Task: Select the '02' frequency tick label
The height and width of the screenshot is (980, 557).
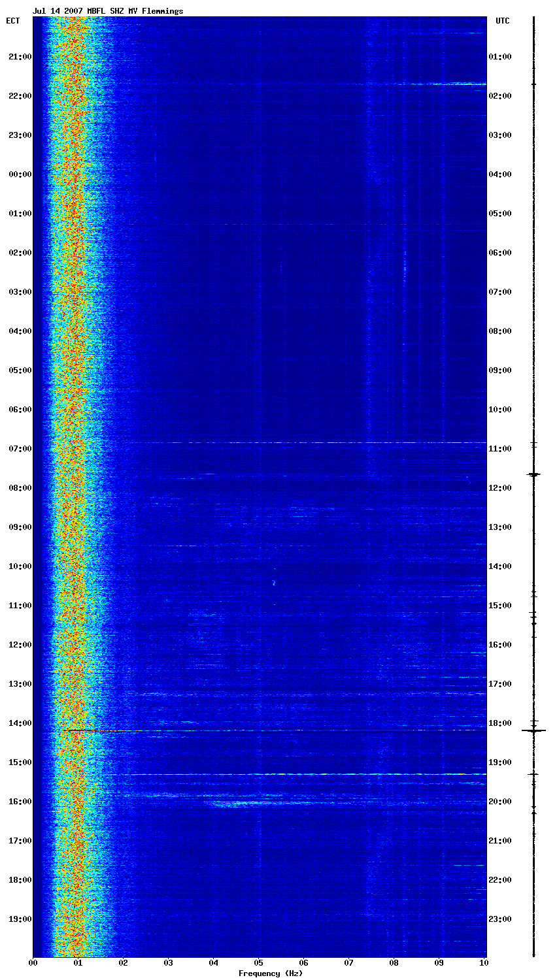Action: click(124, 963)
